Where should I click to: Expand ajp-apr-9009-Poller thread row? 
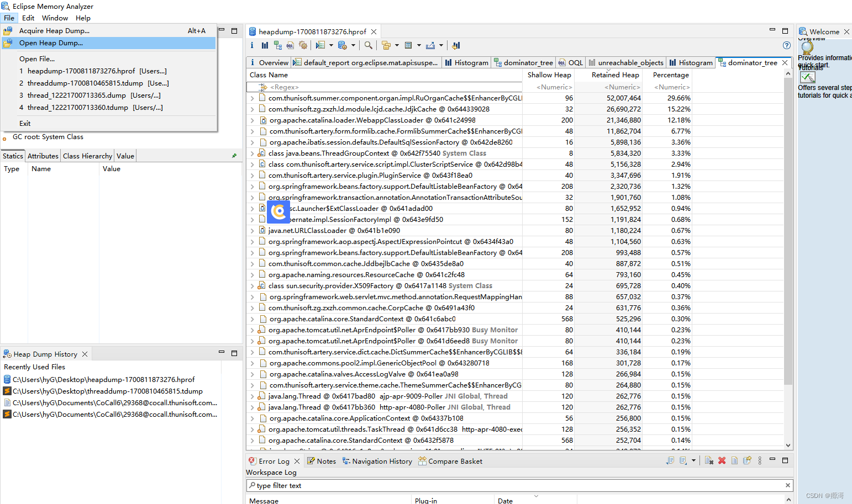pos(253,396)
